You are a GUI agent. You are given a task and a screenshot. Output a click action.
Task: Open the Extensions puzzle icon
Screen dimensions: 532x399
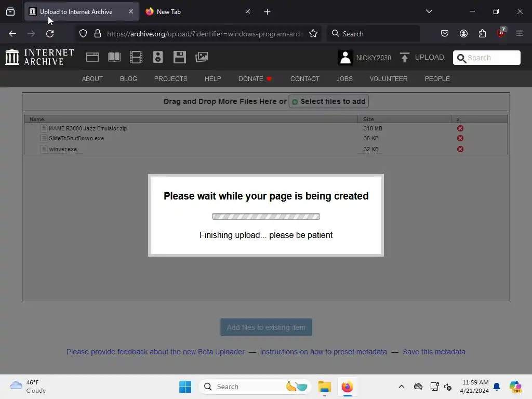(482, 34)
